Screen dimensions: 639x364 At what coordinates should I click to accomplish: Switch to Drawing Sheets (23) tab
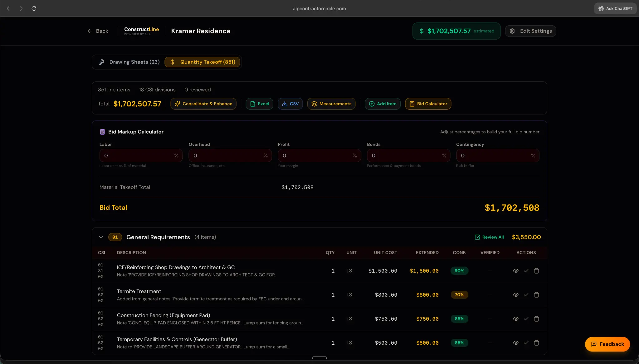(129, 62)
